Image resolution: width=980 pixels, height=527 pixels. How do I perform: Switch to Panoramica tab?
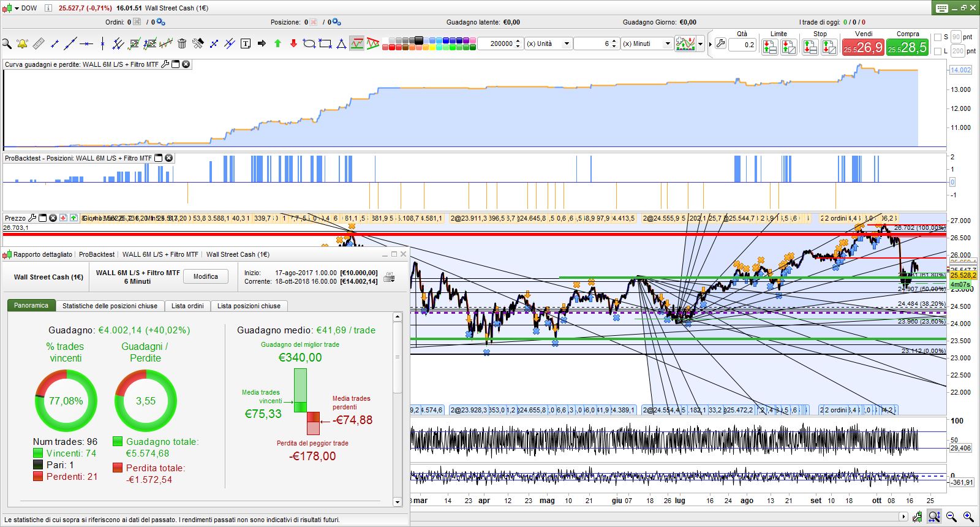[x=31, y=305]
